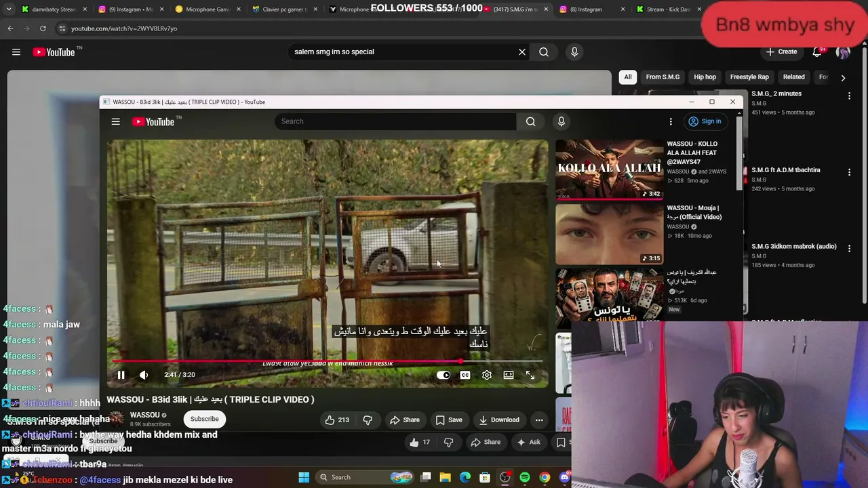
Task: Open the Create button in background YouTube
Action: [781, 52]
